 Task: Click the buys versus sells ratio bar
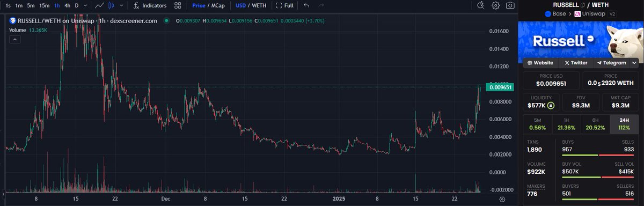click(598, 155)
